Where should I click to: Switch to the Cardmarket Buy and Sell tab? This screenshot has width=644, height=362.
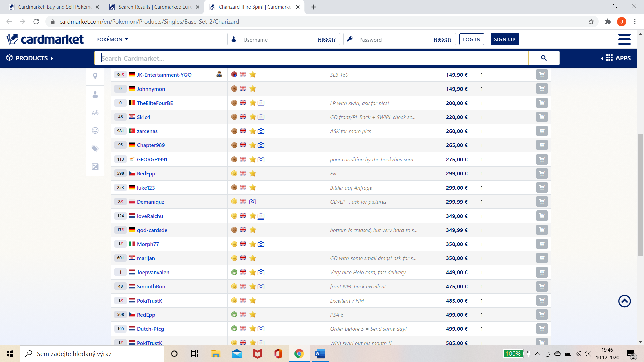tap(54, 7)
